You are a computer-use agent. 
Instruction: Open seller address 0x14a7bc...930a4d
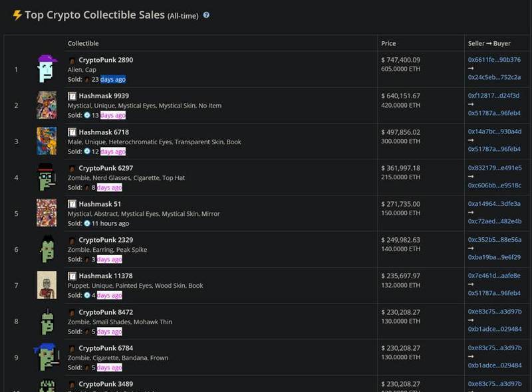point(495,132)
